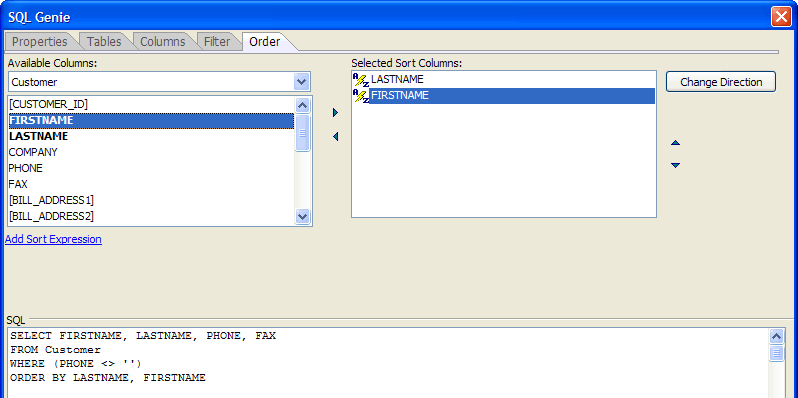Click the SQL pane scrollbar thumb
Screen dimensions: 798x398
click(777, 353)
